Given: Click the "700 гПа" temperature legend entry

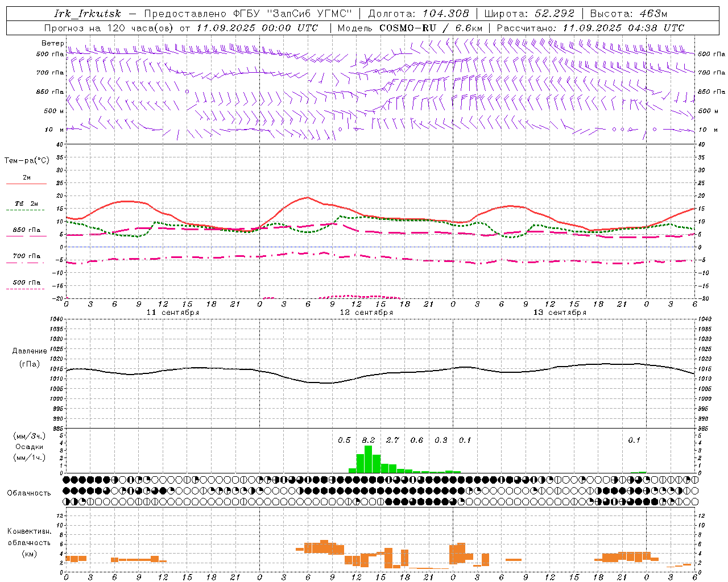Looking at the screenshot, I should click(x=26, y=256).
